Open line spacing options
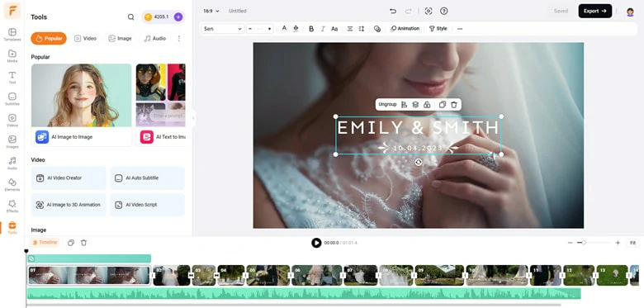The image size is (644, 308). [x=362, y=29]
